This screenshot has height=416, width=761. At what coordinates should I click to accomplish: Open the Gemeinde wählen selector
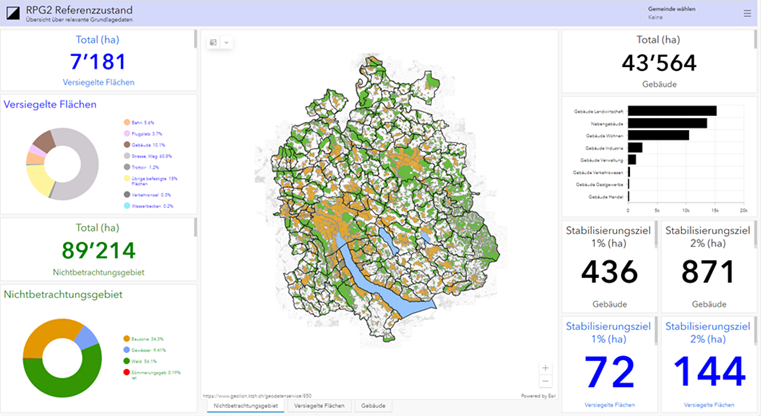coord(672,13)
